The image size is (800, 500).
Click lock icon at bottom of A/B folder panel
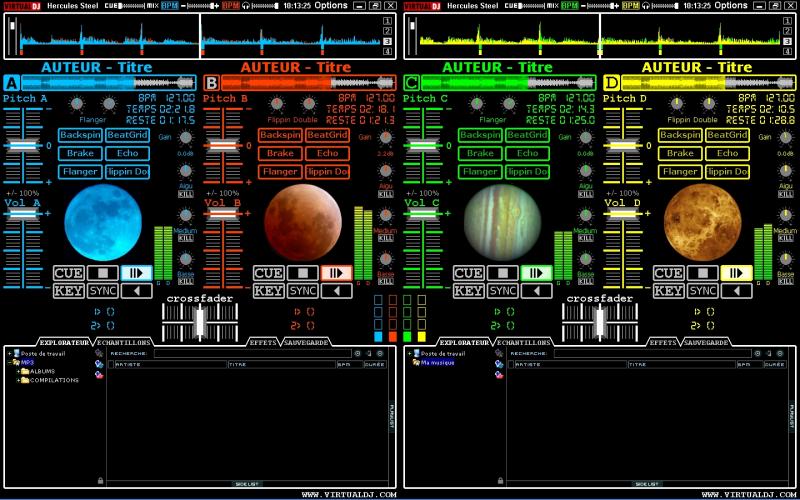101,480
